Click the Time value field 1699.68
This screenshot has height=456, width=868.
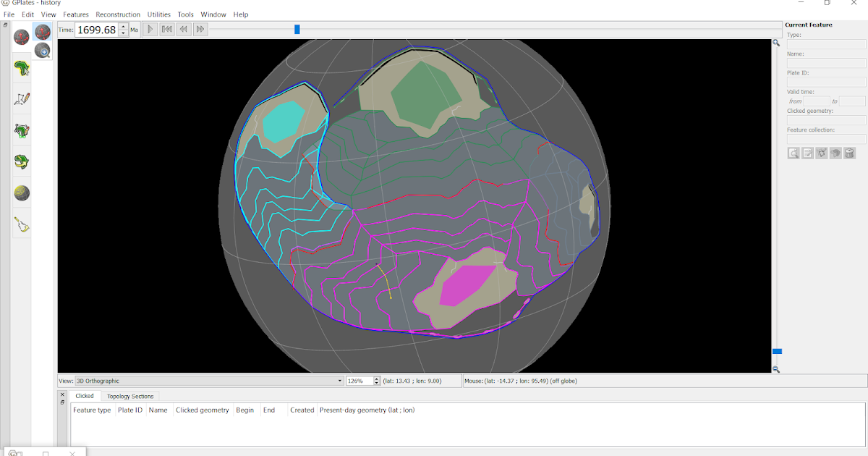97,30
